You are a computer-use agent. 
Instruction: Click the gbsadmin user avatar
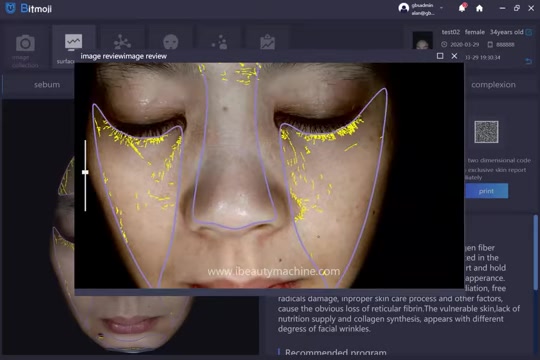coord(404,8)
